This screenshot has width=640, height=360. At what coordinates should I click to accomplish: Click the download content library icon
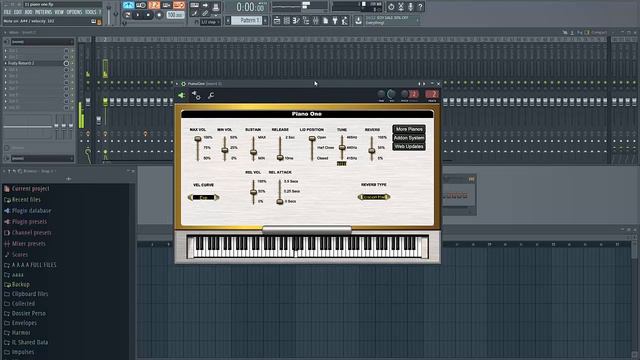(x=358, y=20)
